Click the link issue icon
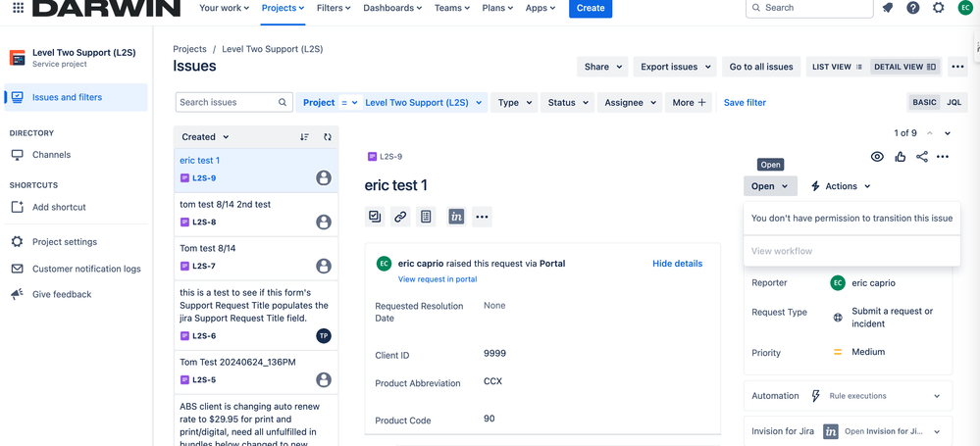Image resolution: width=980 pixels, height=446 pixels. [x=400, y=217]
